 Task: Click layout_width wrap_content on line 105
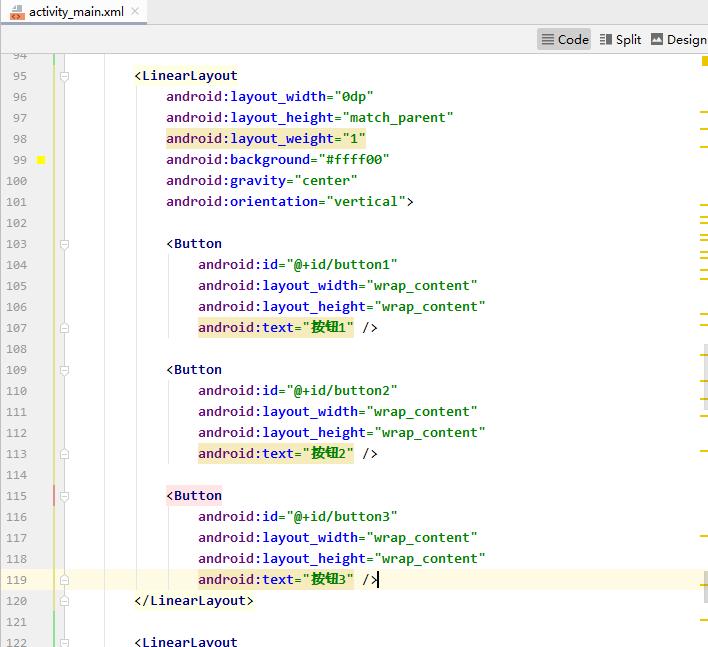[338, 286]
